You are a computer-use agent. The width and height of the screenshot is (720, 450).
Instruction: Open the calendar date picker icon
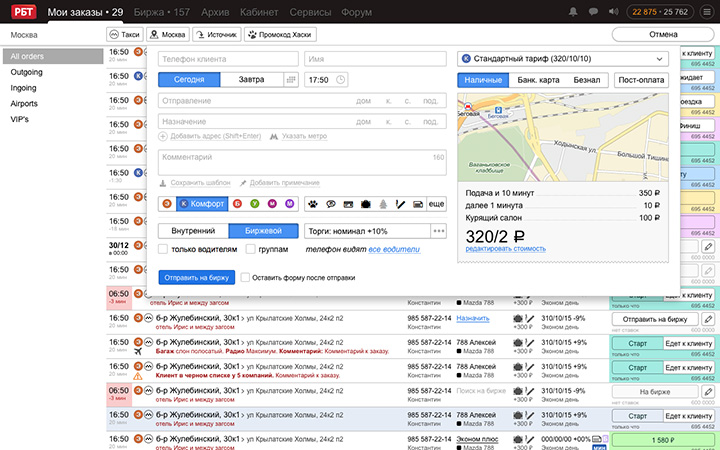click(x=291, y=79)
